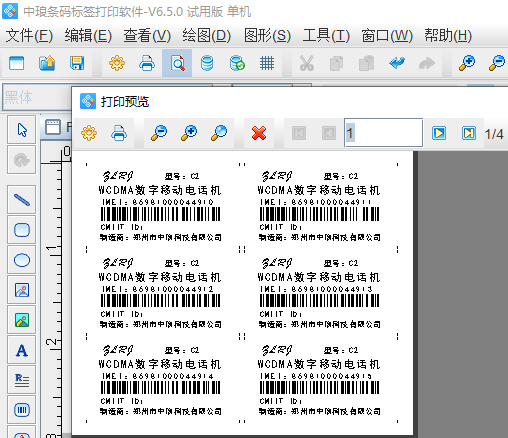Open the 工具(T) menu
508x438 pixels.
pyautogui.click(x=326, y=35)
